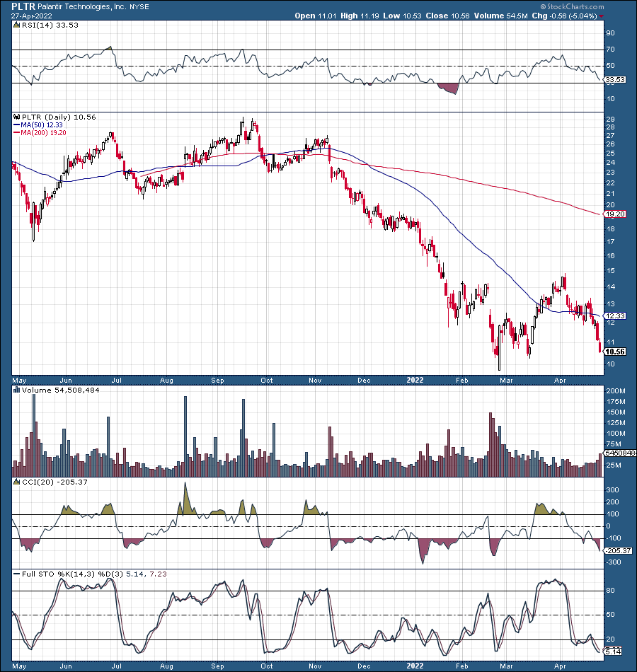Click 'Jun' on the price chart date axis
The width and height of the screenshot is (637, 672).
click(66, 380)
